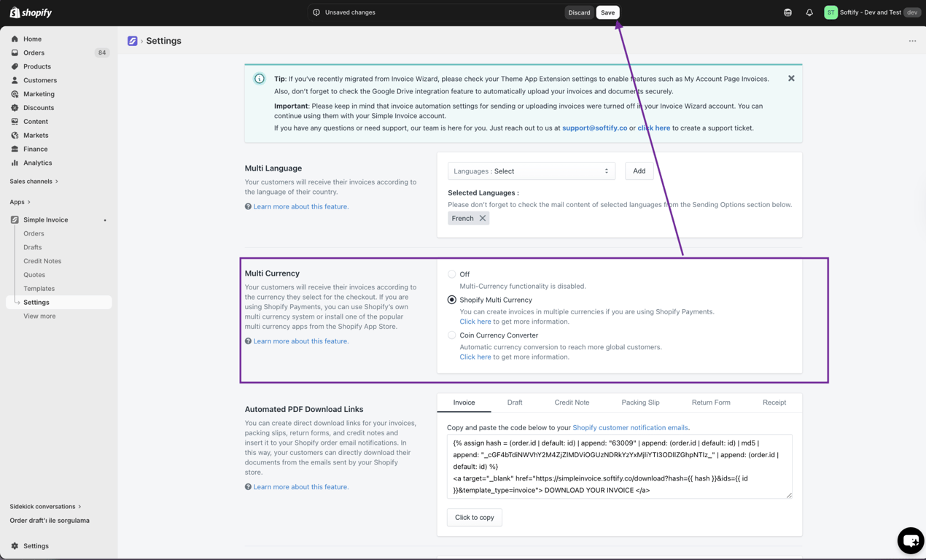Viewport: 926px width, 560px height.
Task: Choose Coin Currency Converter option
Action: 452,335
